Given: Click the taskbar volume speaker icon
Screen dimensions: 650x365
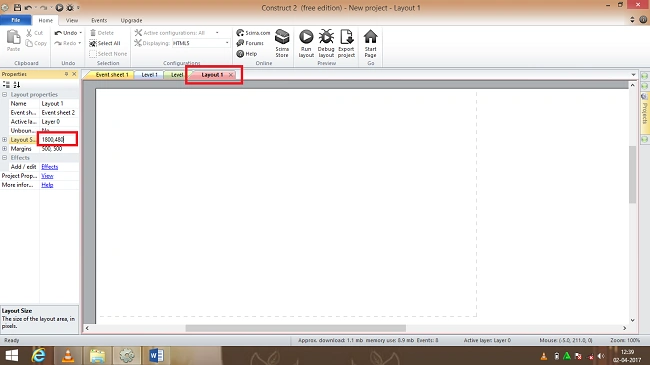Looking at the screenshot, I should point(601,356).
